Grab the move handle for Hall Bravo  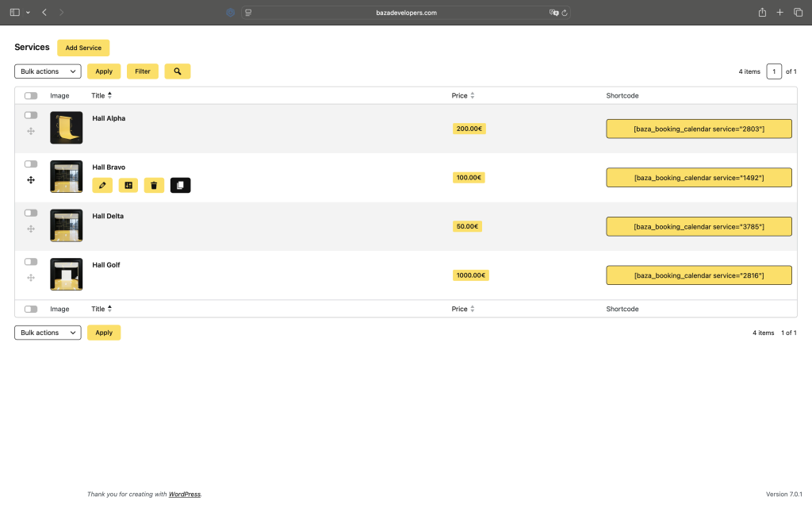(x=31, y=180)
